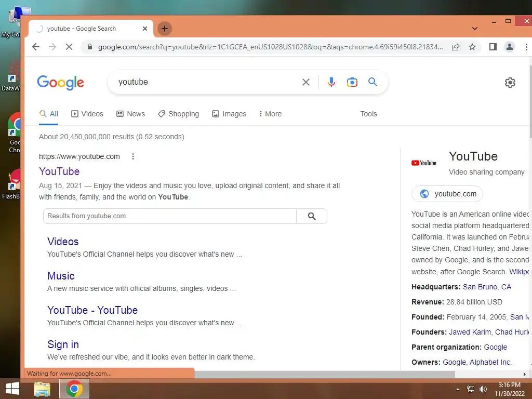The height and width of the screenshot is (399, 532).
Task: Open search Tools options
Action: (x=368, y=114)
